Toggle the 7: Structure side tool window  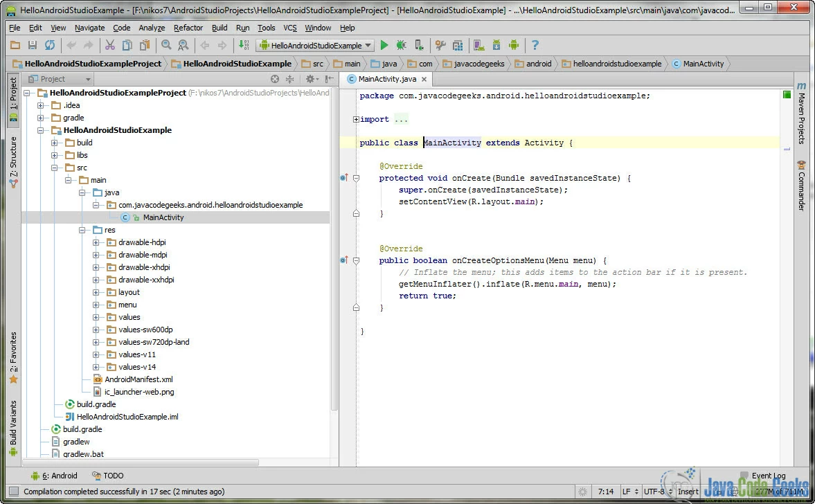click(x=14, y=162)
